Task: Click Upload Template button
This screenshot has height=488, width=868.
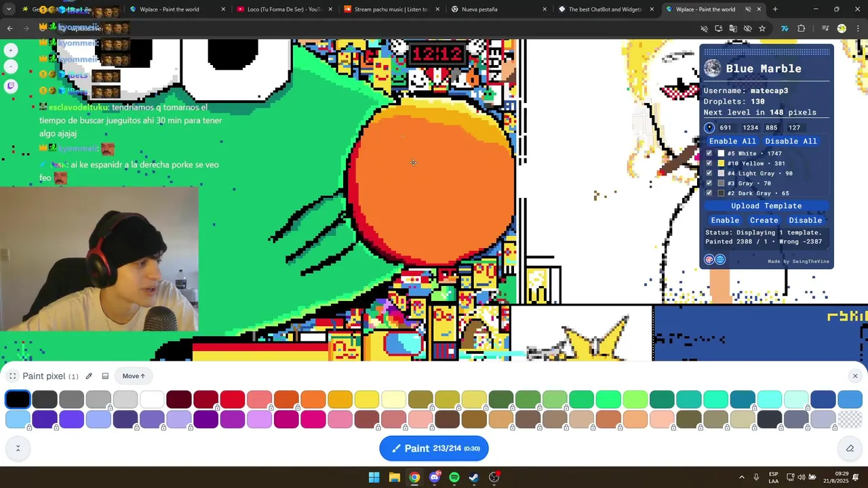Action: [x=766, y=206]
